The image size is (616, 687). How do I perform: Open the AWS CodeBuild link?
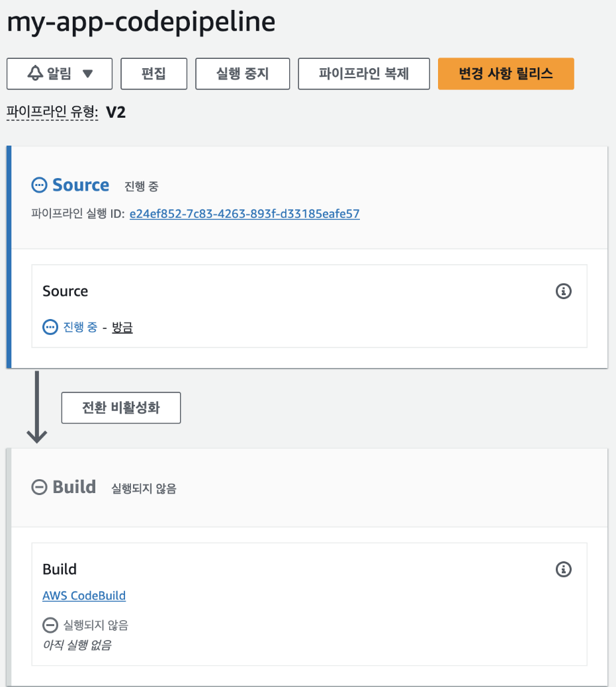[84, 596]
